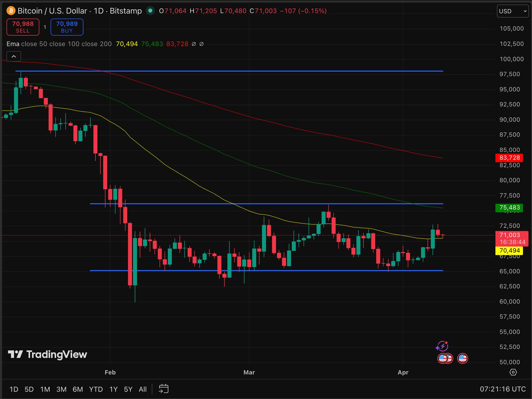
Task: Collapse the indicator legend with the chevron
Action: point(14,56)
